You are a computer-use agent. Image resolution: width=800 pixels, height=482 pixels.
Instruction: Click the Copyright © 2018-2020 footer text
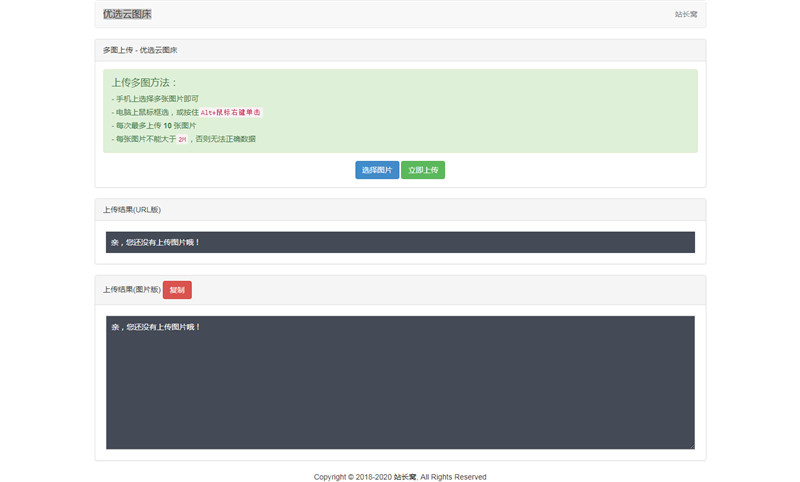pyautogui.click(x=352, y=477)
